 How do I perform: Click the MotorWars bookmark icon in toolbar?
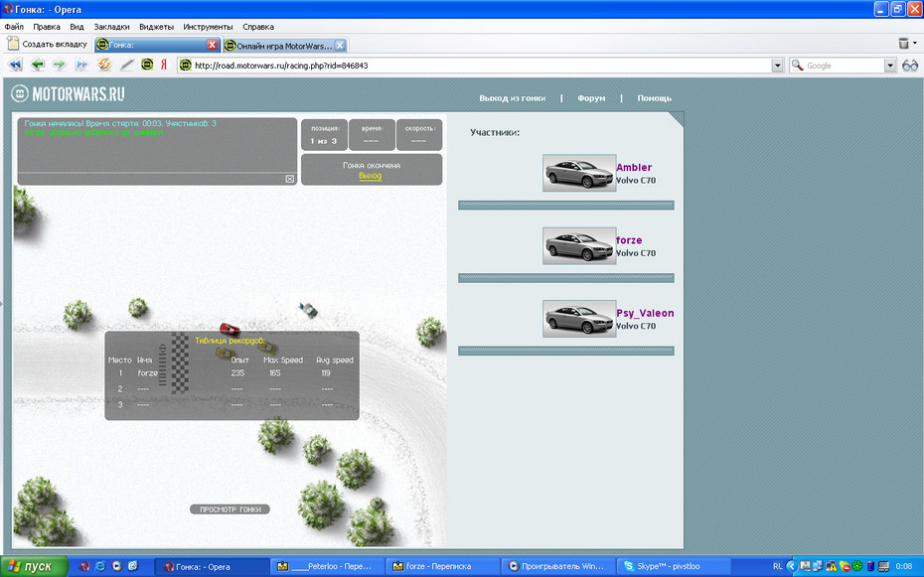point(147,65)
